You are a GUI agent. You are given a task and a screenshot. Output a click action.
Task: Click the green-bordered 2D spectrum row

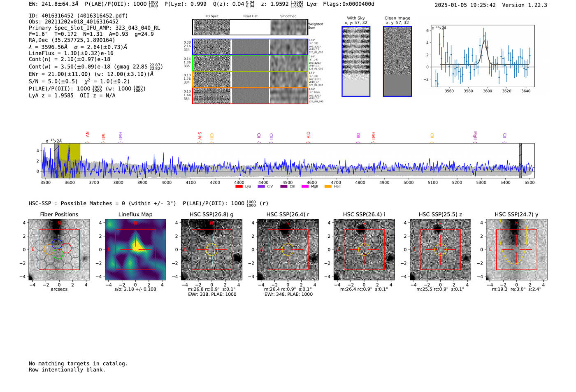[x=250, y=63]
